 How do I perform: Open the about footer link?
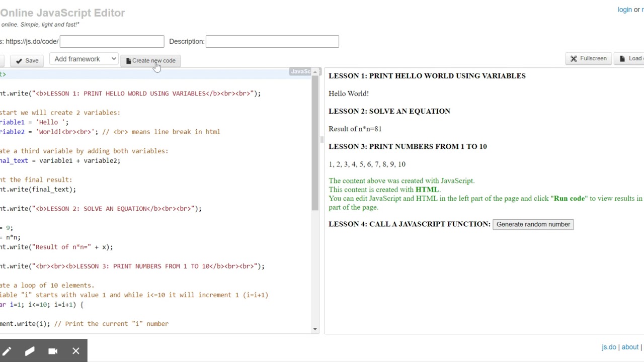coord(630,347)
